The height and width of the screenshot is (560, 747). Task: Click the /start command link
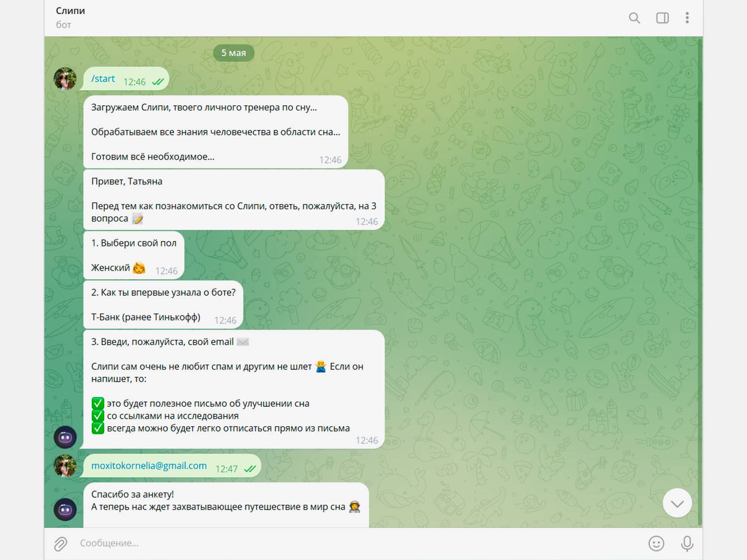pos(103,79)
